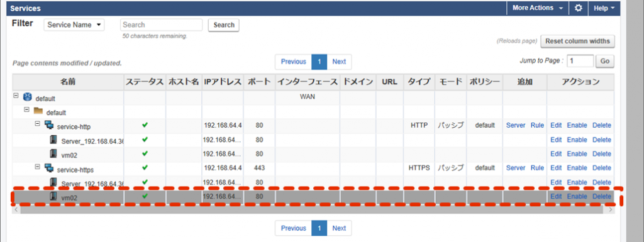Click Enable in highlighted vm02 row
The image size is (644, 242).
(x=577, y=197)
